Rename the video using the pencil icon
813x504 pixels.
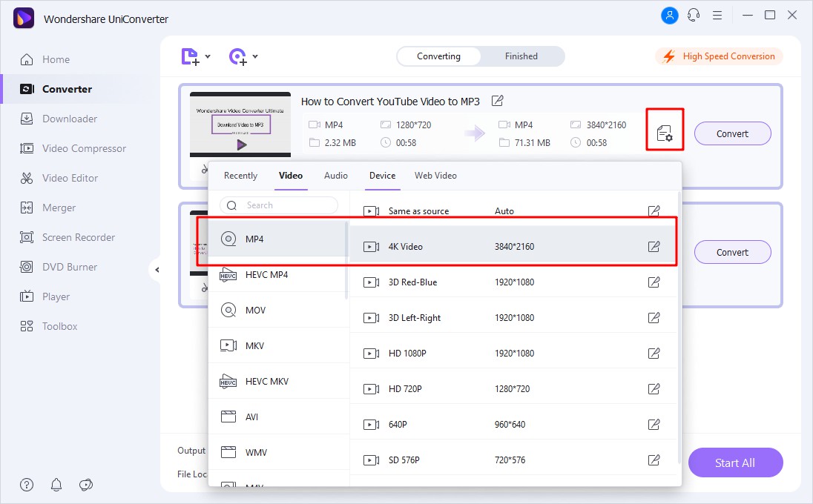(x=496, y=102)
